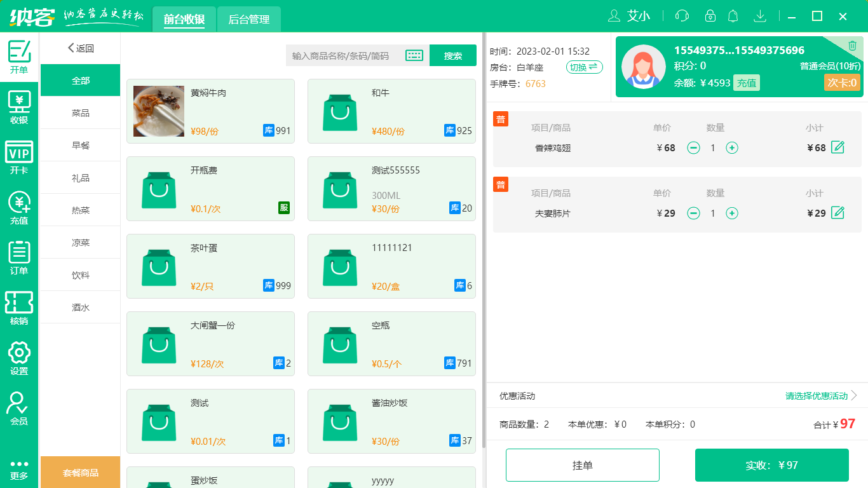
Task: Go back using the 返回 chevron
Action: (x=81, y=48)
